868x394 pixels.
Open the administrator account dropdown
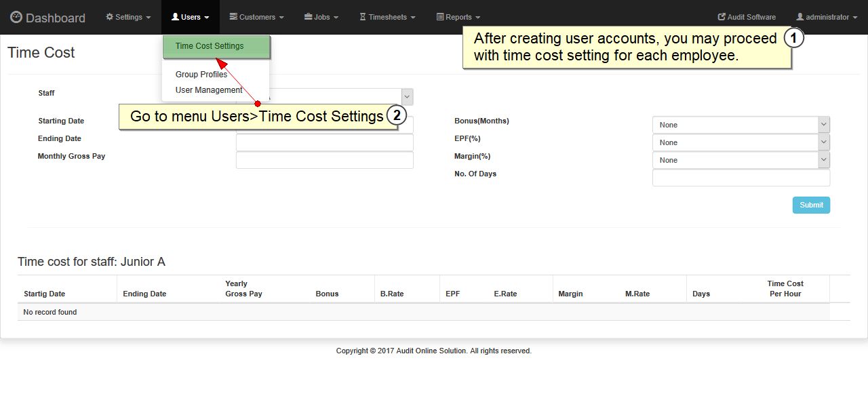tap(826, 17)
